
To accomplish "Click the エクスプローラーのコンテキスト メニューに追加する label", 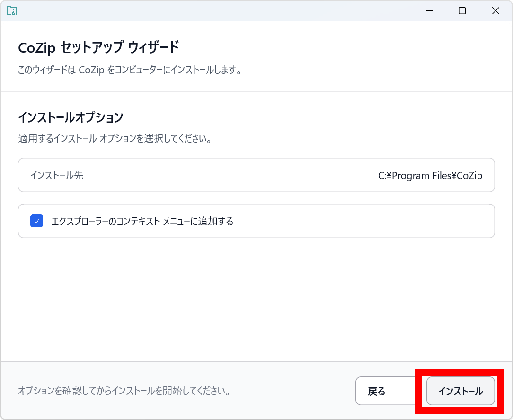I will pyautogui.click(x=142, y=221).
